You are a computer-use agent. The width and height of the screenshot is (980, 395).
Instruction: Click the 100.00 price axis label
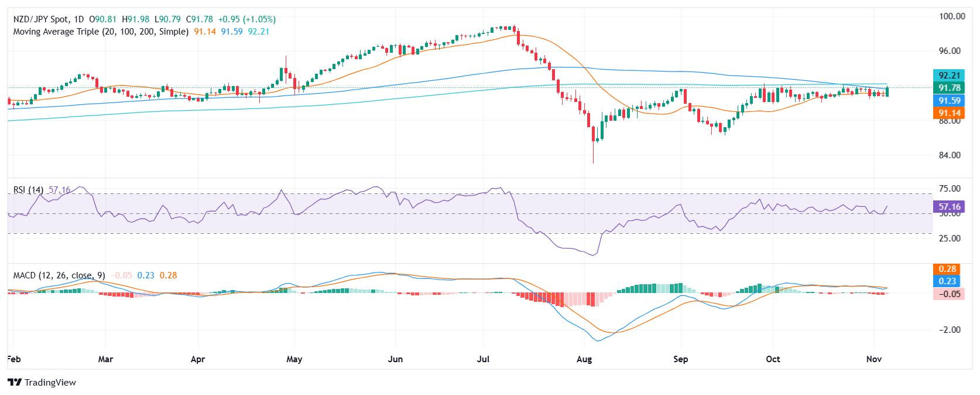pyautogui.click(x=952, y=16)
